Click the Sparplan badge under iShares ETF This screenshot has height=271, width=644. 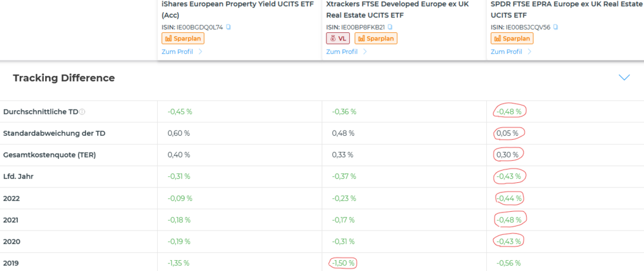tap(180, 39)
